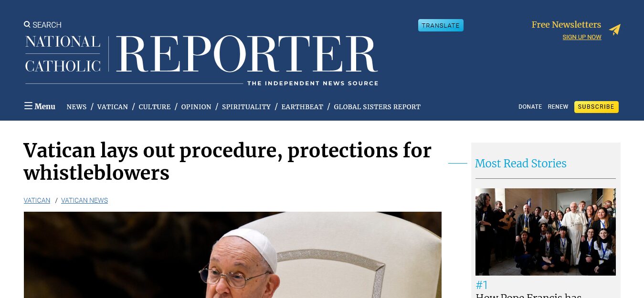
Task: Select CULTURE in the navigation bar
Action: click(x=155, y=107)
